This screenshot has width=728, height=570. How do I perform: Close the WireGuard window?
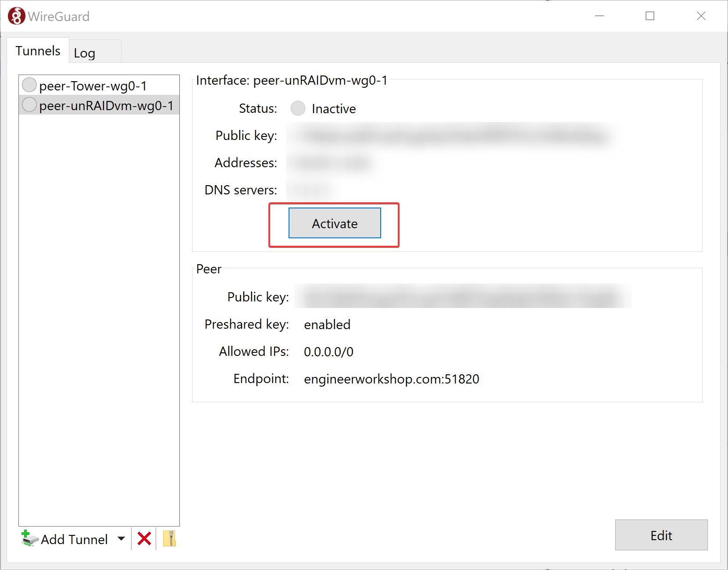click(701, 16)
